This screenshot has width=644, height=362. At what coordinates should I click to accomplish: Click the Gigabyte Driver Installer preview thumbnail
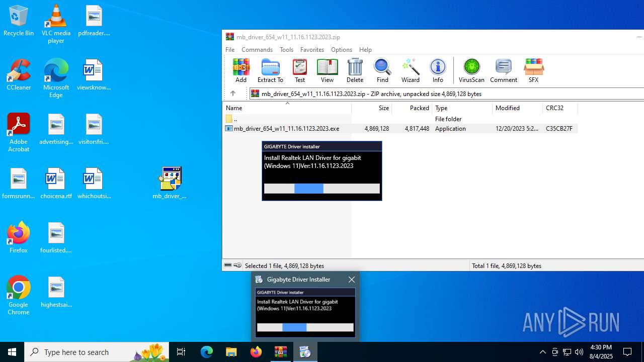[x=305, y=312]
